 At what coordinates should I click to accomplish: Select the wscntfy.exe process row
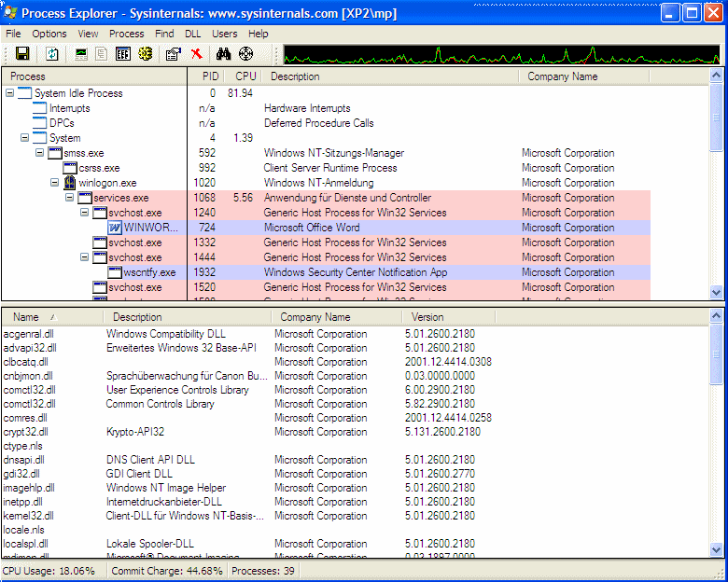[326, 272]
